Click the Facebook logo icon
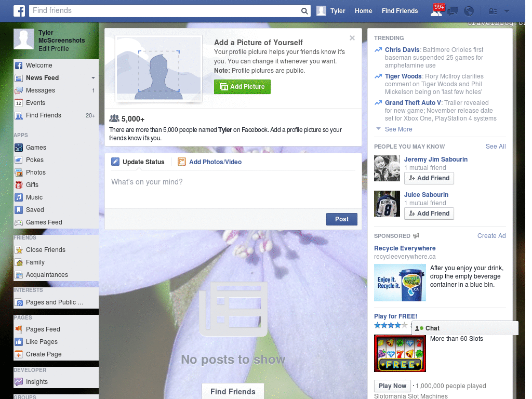 coord(19,11)
